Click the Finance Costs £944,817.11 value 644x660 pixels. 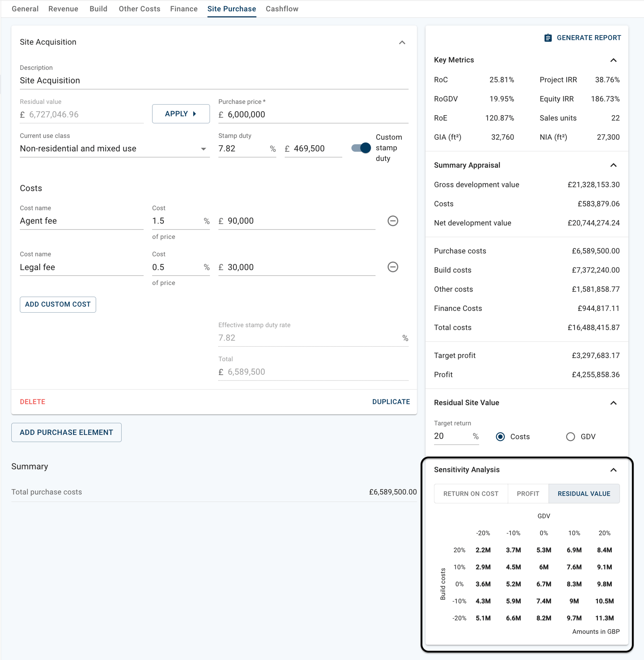click(598, 309)
